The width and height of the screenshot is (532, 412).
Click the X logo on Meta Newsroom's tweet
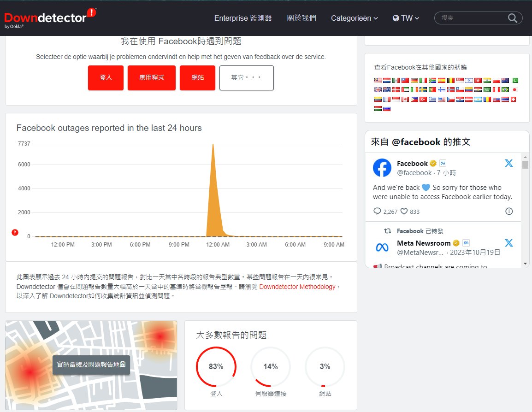pos(508,243)
